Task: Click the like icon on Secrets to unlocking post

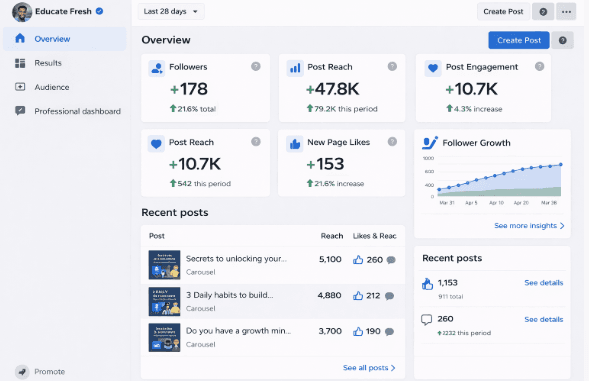Action: pyautogui.click(x=358, y=260)
